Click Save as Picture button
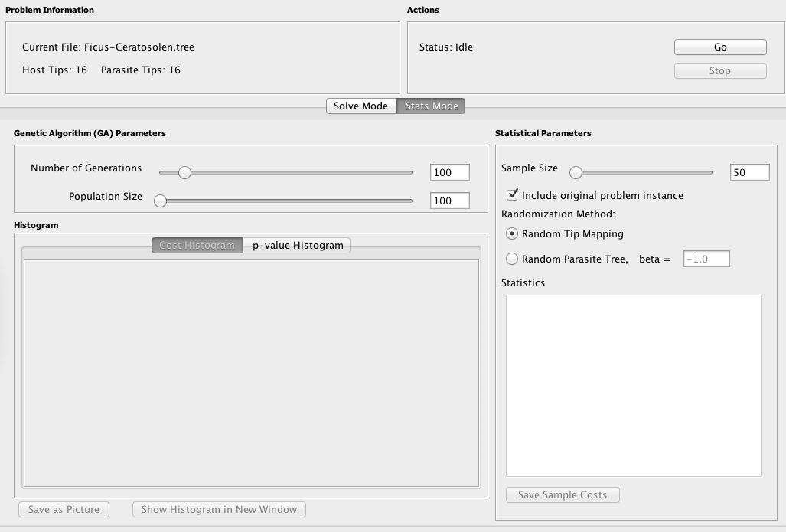This screenshot has width=786, height=532. [64, 510]
